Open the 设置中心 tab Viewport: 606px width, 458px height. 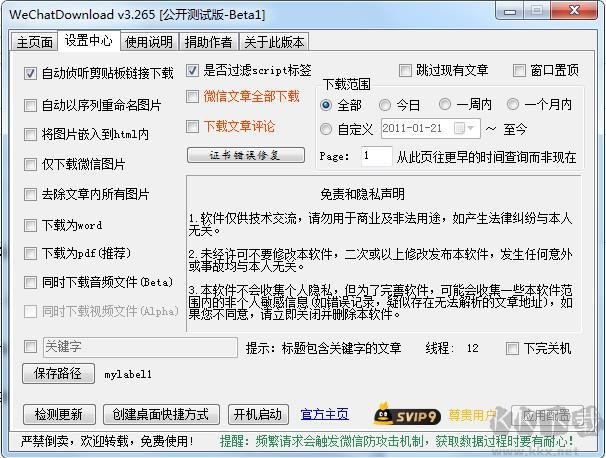tap(89, 40)
